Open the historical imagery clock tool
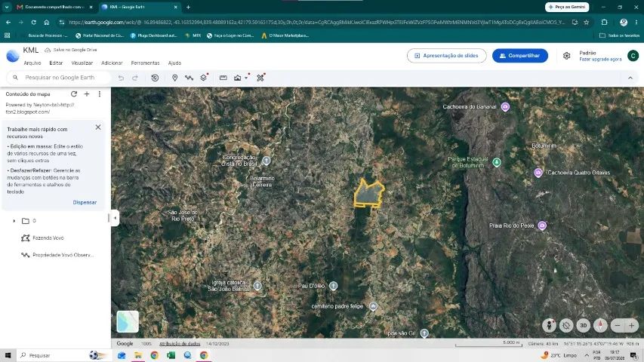 click(155, 78)
